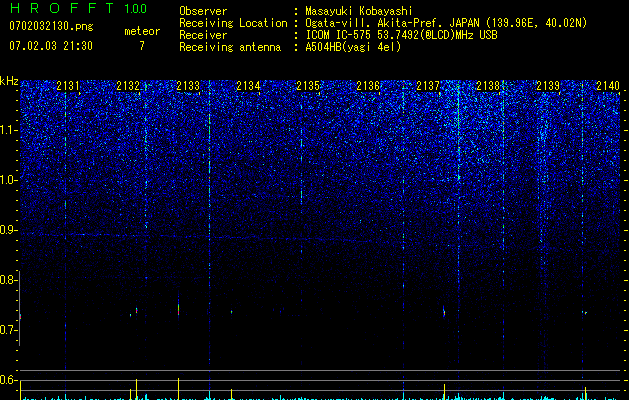Click the A504HB(yagi 4el) antenna text
The height and width of the screenshot is (400, 629).
[x=353, y=47]
